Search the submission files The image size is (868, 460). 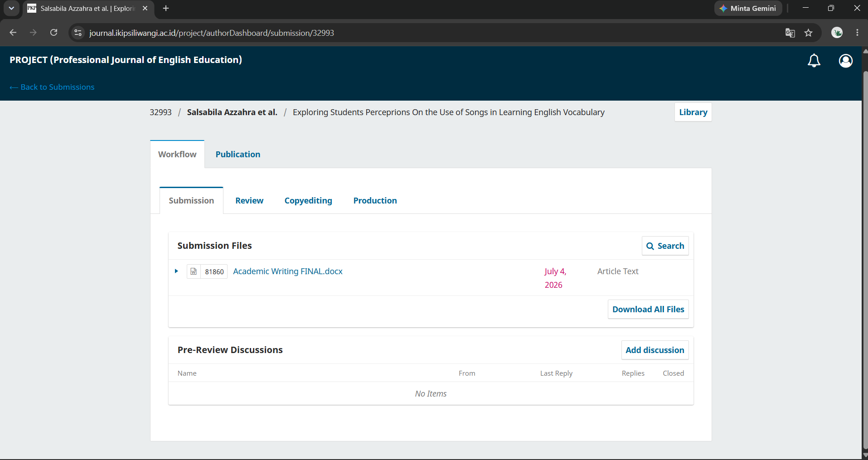tap(665, 246)
